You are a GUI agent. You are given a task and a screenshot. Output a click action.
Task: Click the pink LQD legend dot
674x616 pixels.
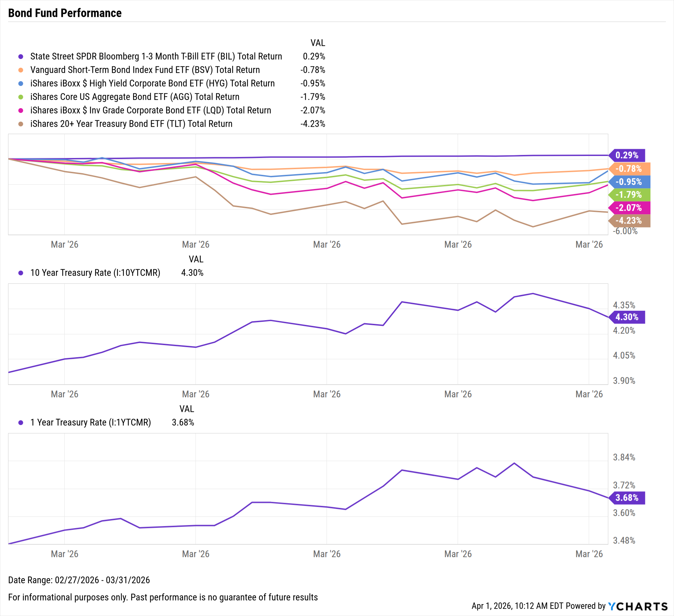click(x=21, y=111)
